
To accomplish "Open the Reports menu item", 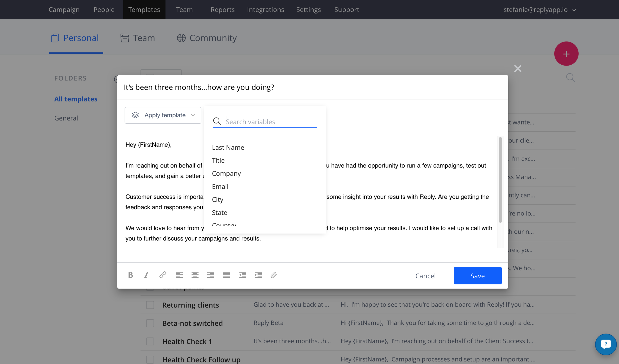I will pos(222,10).
